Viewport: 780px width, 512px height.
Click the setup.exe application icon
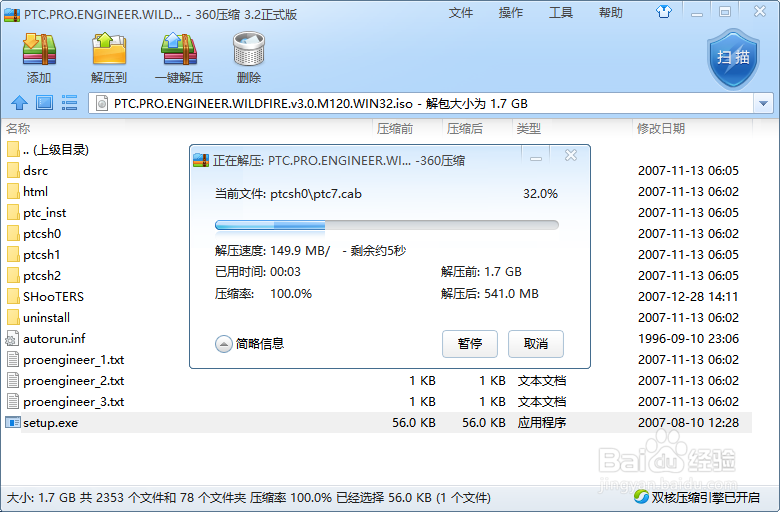[x=12, y=422]
